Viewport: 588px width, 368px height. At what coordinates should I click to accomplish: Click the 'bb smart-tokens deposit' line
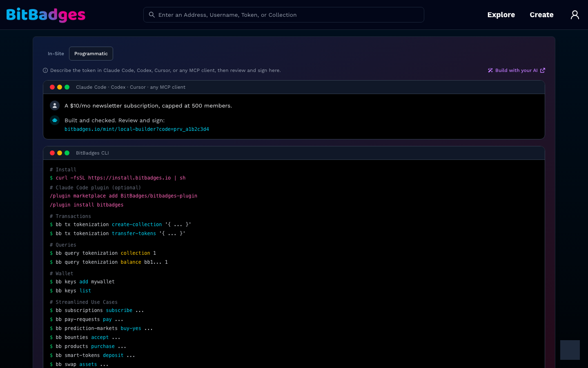coord(92,355)
